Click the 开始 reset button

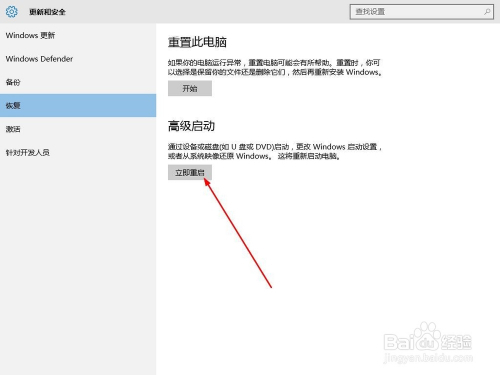point(190,88)
